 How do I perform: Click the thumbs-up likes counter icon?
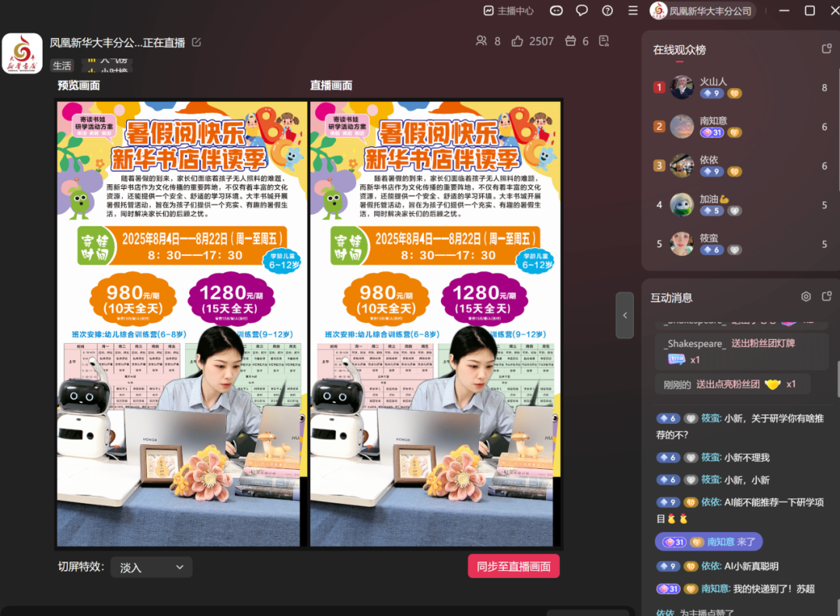coord(517,41)
